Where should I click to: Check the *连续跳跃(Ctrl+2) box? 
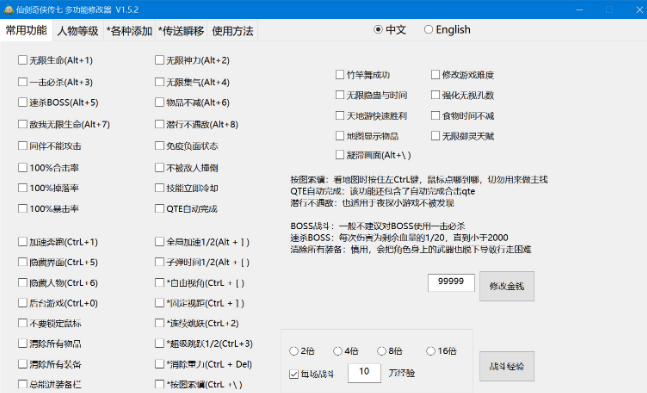(160, 323)
